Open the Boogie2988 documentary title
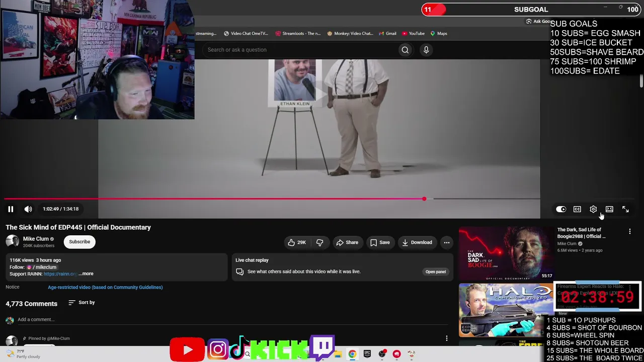The width and height of the screenshot is (644, 362). pyautogui.click(x=581, y=233)
